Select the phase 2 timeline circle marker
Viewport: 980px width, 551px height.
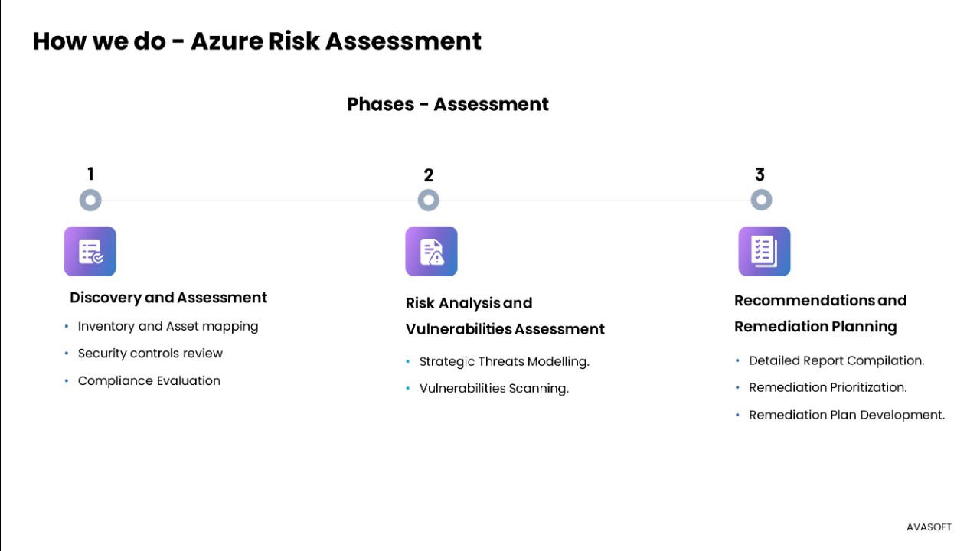coord(429,201)
